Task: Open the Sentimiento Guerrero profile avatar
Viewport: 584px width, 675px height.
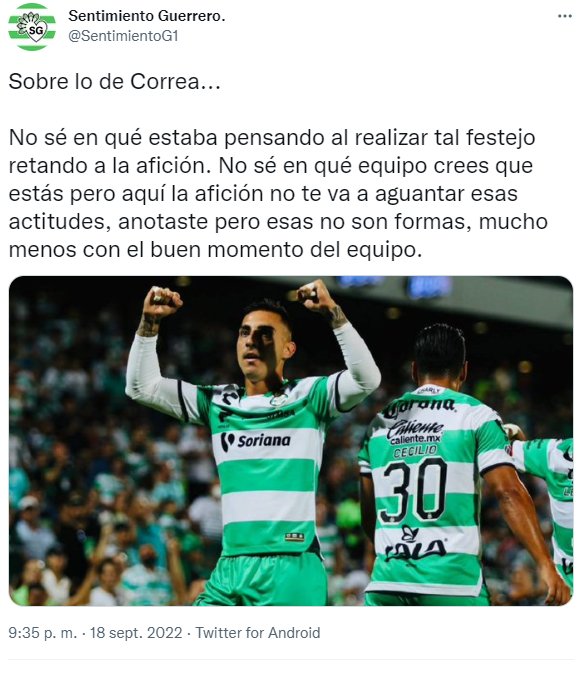Action: click(x=32, y=27)
